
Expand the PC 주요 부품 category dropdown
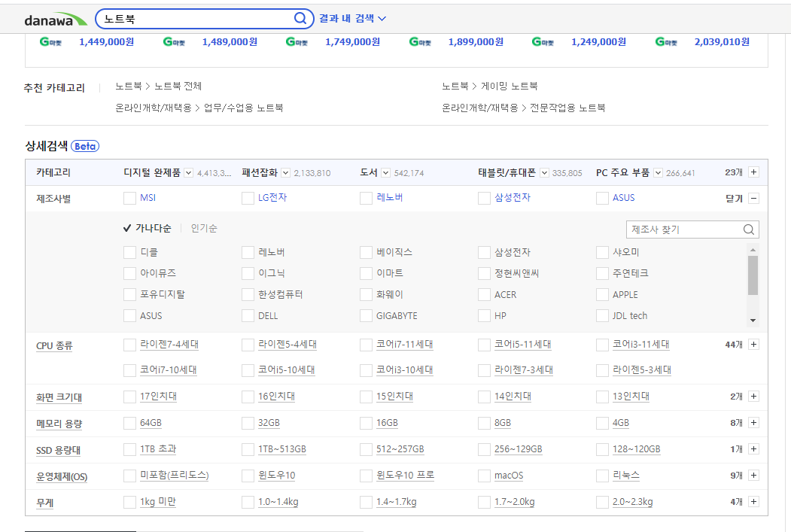tap(659, 173)
